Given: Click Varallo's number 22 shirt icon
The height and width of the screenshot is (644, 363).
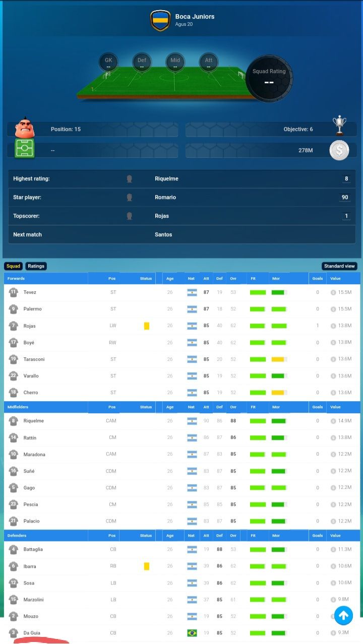Looking at the screenshot, I should [x=13, y=375].
